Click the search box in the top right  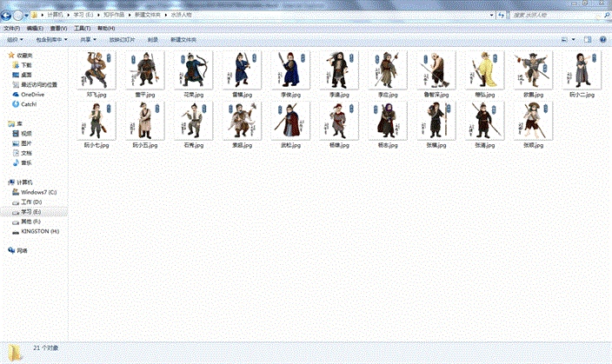click(x=556, y=16)
